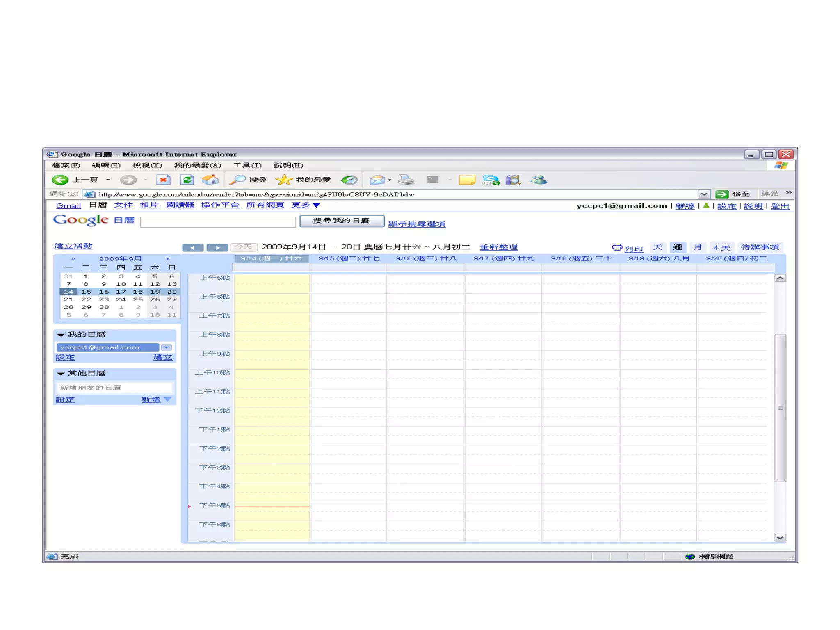The image size is (840, 630).
Task: Click the IE Print toolbar icon
Action: tap(406, 180)
